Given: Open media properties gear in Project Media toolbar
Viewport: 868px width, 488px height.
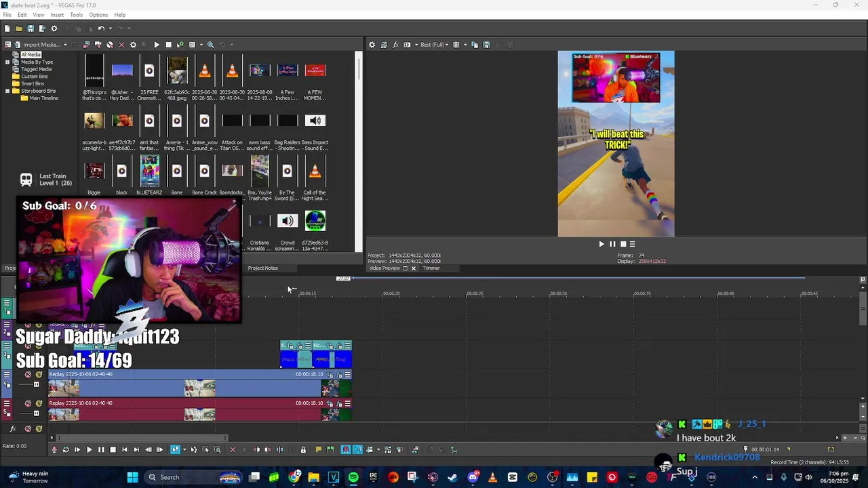Looking at the screenshot, I should coord(133,45).
